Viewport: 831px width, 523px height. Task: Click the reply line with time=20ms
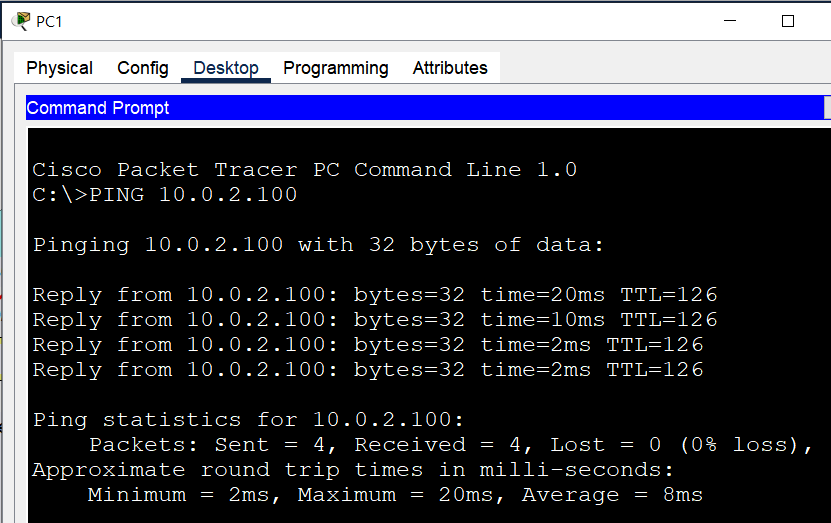click(375, 295)
